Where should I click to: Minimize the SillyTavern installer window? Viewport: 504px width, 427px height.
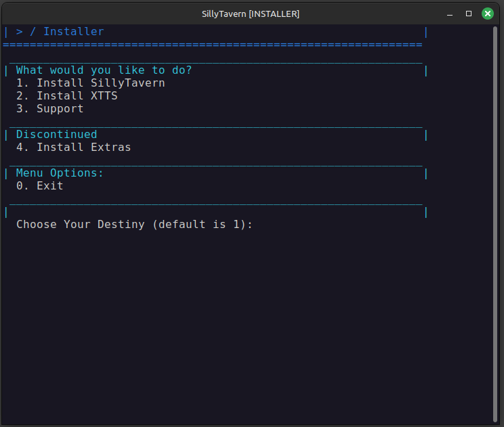[x=450, y=14]
